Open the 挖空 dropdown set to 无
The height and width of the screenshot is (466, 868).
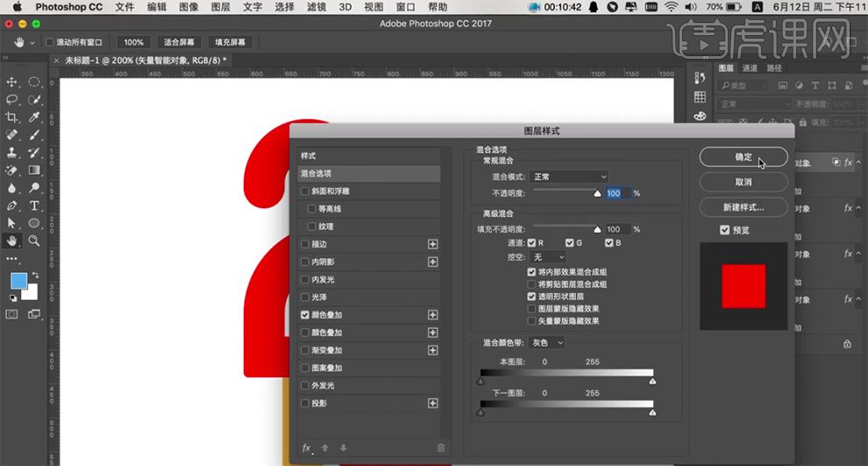[x=547, y=257]
